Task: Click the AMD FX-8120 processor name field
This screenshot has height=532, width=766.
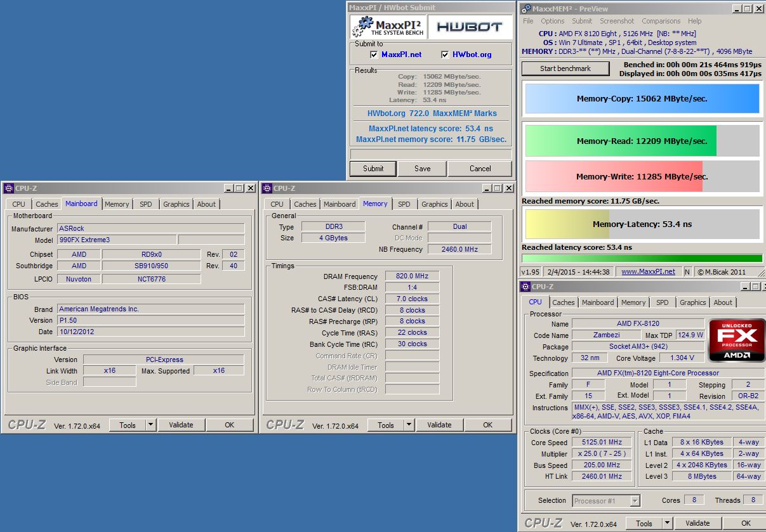Action: [638, 323]
